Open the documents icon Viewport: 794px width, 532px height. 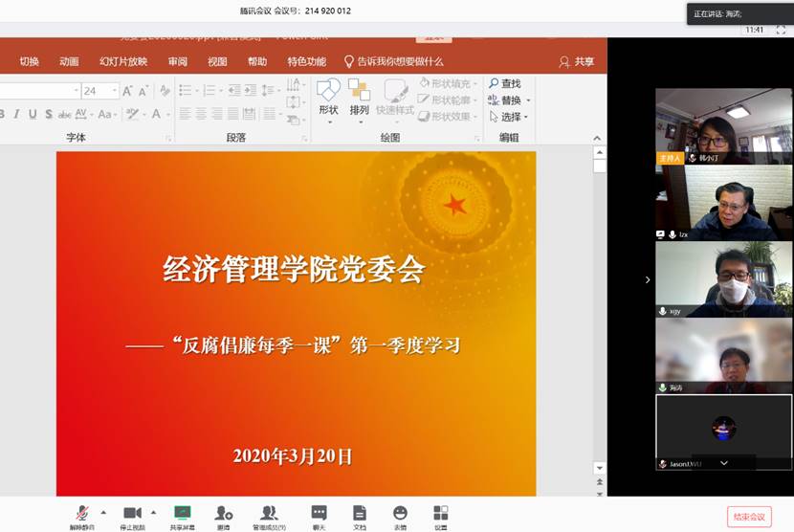[360, 514]
